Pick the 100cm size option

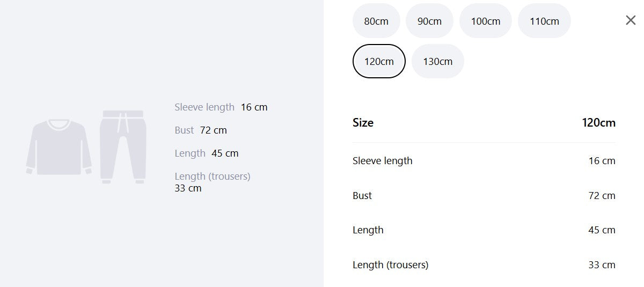coord(486,21)
